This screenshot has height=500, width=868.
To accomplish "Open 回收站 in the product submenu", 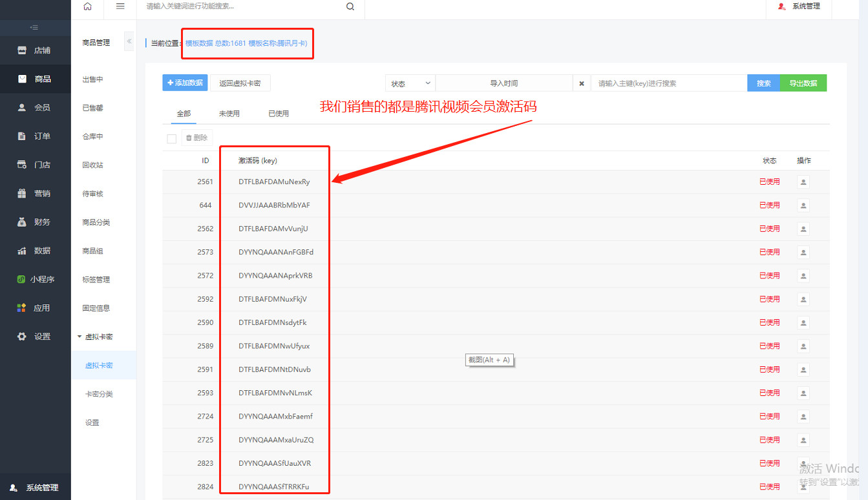I will pyautogui.click(x=92, y=165).
